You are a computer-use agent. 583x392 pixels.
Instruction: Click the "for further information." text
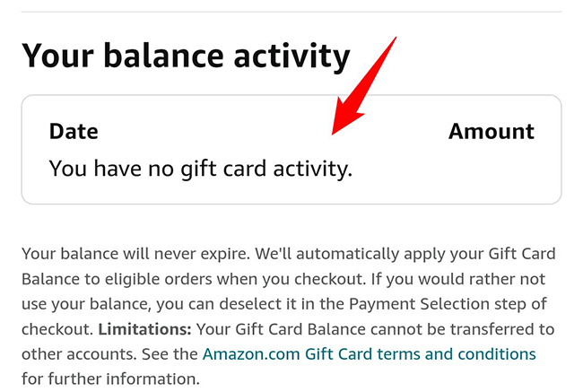click(x=110, y=379)
